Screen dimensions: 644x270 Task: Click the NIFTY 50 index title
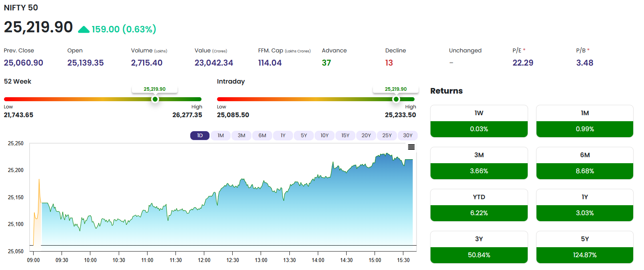pos(21,8)
